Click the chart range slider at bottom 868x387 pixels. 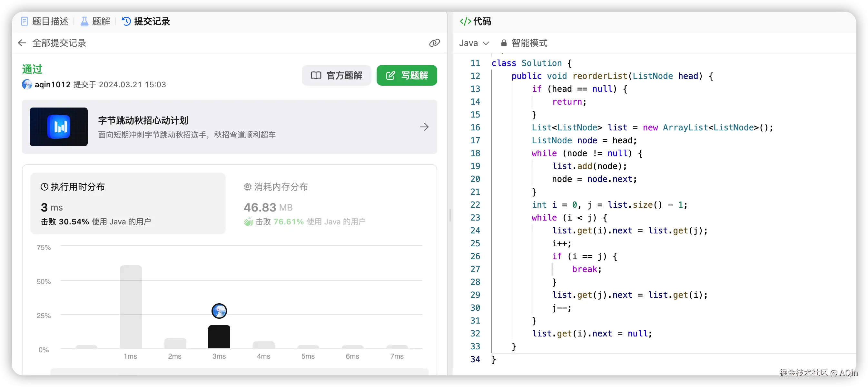pyautogui.click(x=239, y=372)
